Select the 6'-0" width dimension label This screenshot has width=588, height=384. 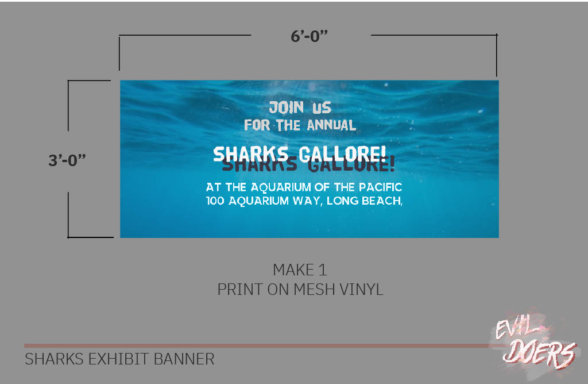309,36
